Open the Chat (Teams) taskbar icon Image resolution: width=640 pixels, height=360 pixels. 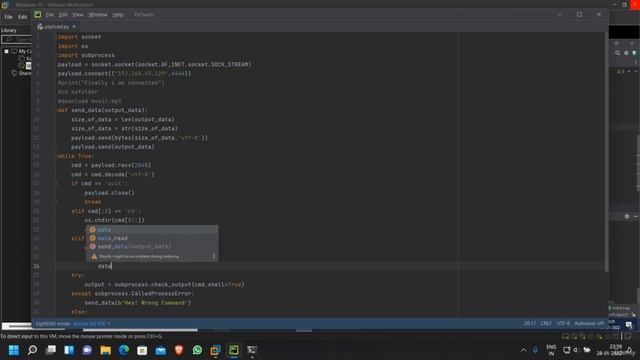(x=87, y=350)
